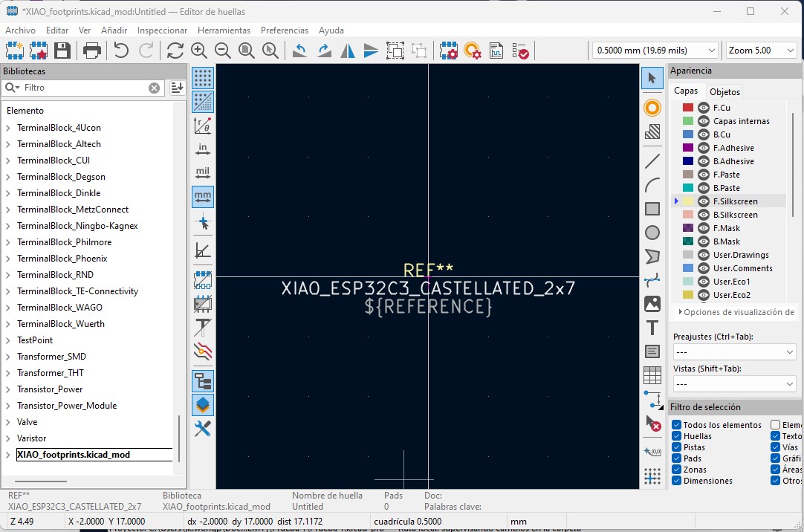Select the Draw rectangle tool
The image size is (804, 532).
click(652, 209)
